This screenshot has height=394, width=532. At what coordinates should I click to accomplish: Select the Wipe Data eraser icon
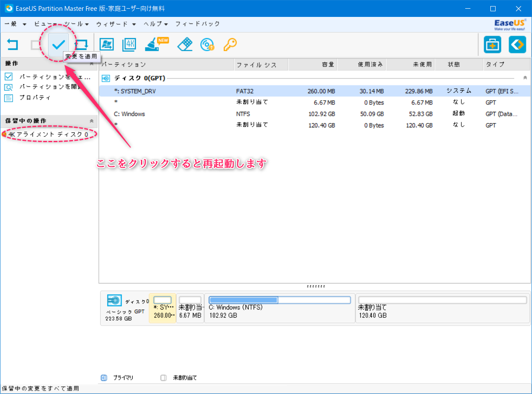185,44
